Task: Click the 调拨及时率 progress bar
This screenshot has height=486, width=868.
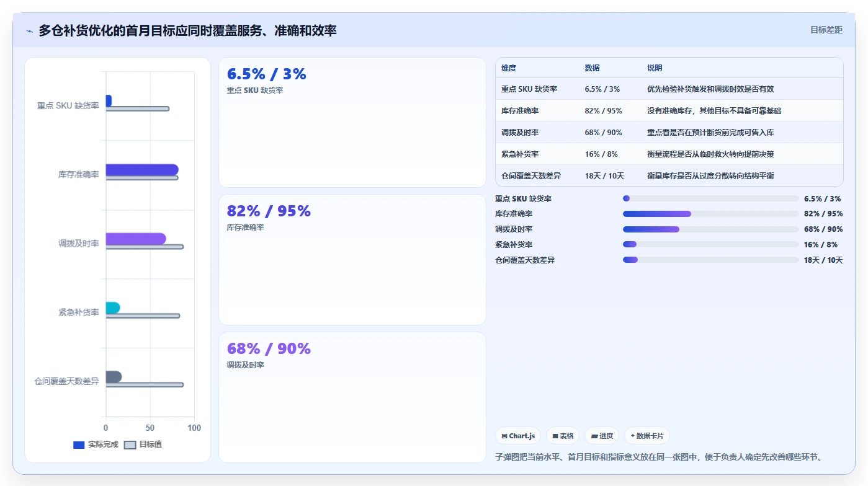Action: coord(710,229)
